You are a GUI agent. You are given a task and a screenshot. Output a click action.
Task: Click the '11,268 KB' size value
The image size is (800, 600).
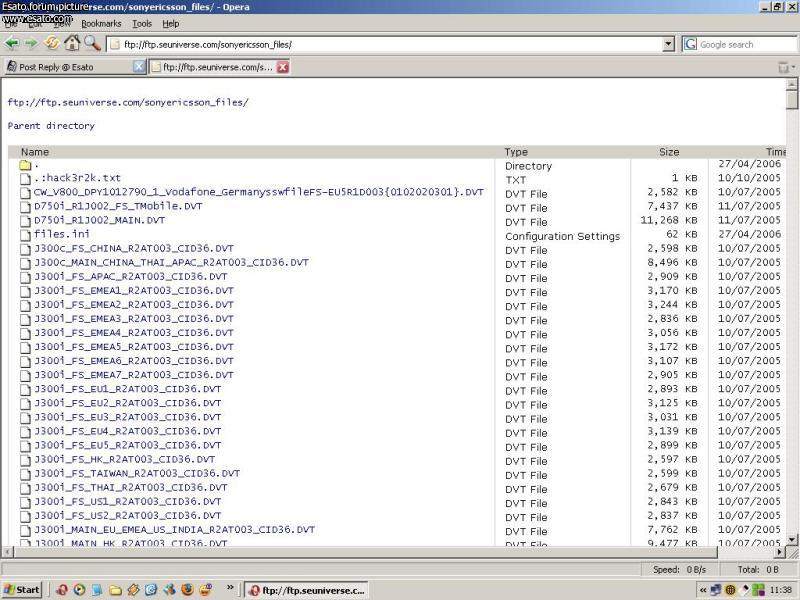pos(669,220)
